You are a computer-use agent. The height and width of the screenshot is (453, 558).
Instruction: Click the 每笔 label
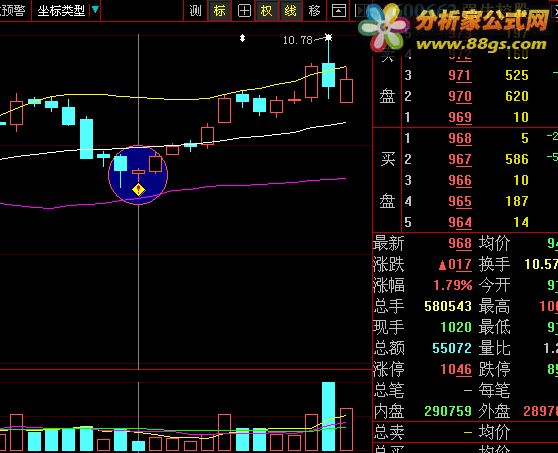click(x=494, y=390)
